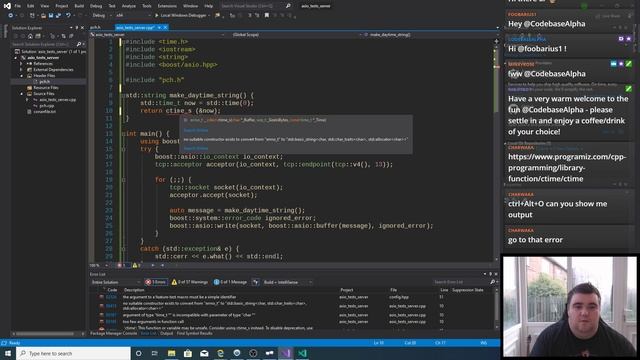Screen dimensions: 640x360
Task: Click the Visual Studio logo icon
Action: (x=7, y=6)
